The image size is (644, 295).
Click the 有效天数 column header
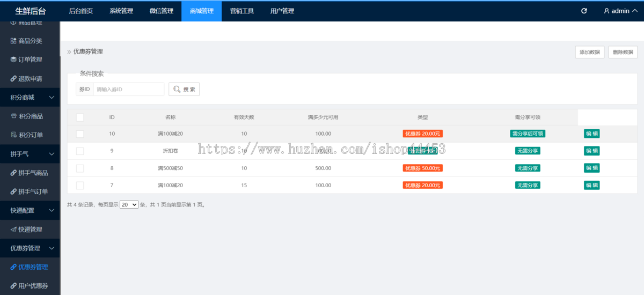[244, 117]
